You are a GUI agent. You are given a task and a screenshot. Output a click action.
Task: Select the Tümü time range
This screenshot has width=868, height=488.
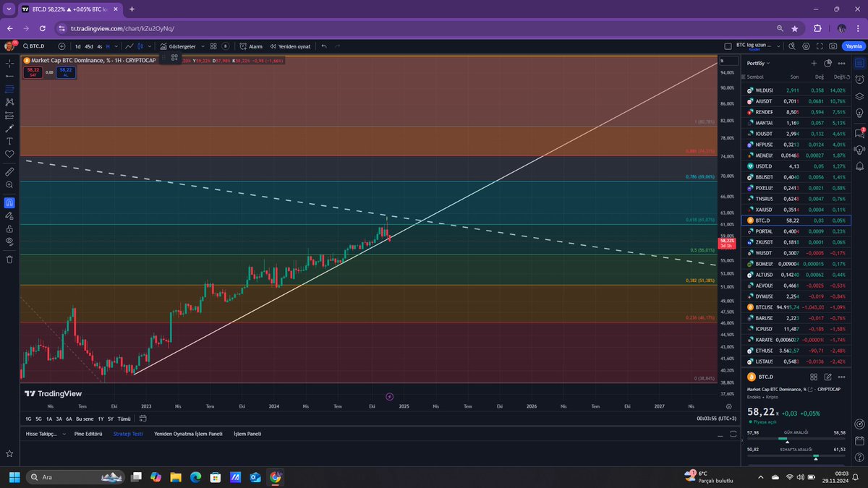124,419
